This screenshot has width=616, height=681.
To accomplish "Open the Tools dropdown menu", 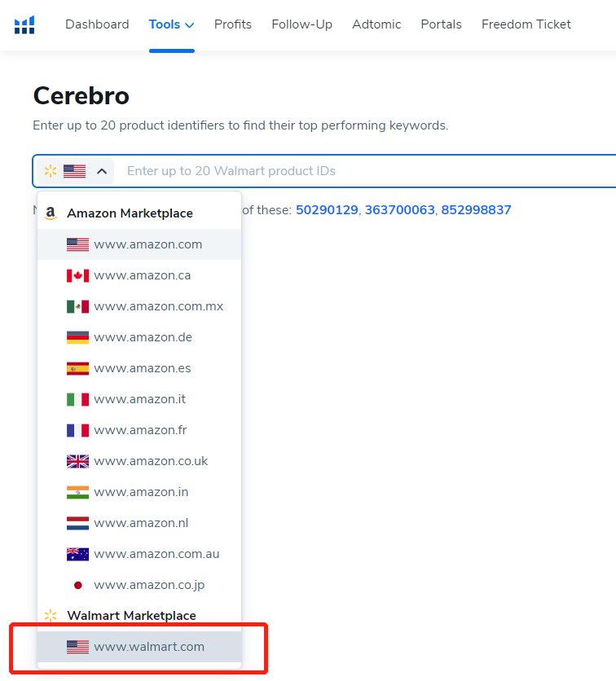I will click(x=171, y=24).
